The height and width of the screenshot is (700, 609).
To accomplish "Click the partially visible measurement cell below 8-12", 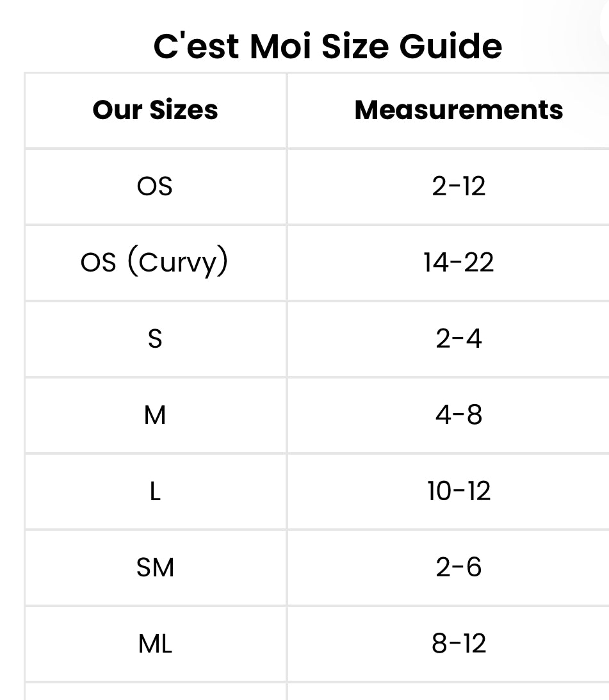I will click(459, 692).
